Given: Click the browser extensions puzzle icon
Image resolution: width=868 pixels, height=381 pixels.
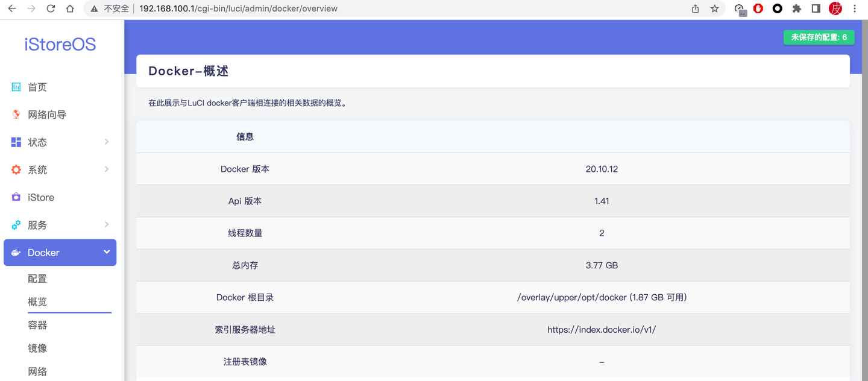Looking at the screenshot, I should click(x=797, y=8).
